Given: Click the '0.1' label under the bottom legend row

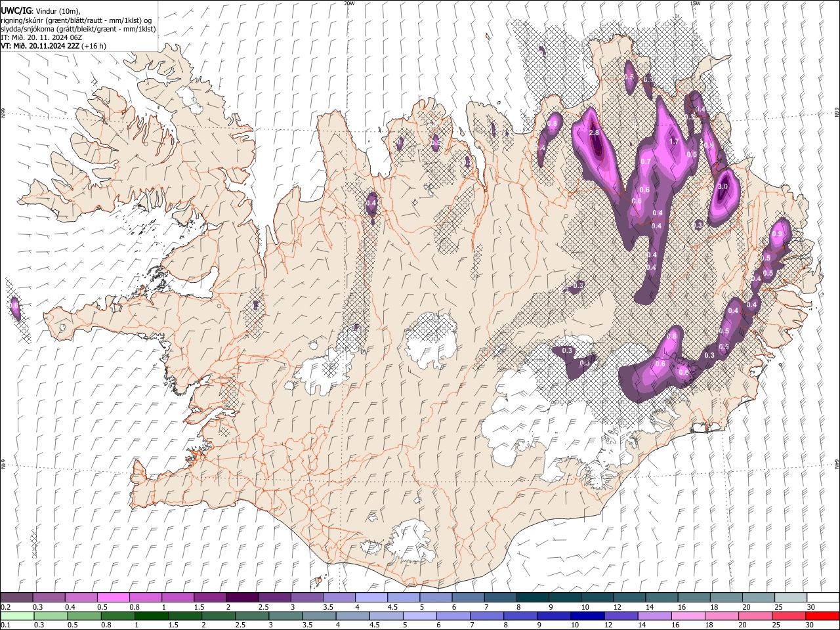Looking at the screenshot, I should click(x=5, y=625).
